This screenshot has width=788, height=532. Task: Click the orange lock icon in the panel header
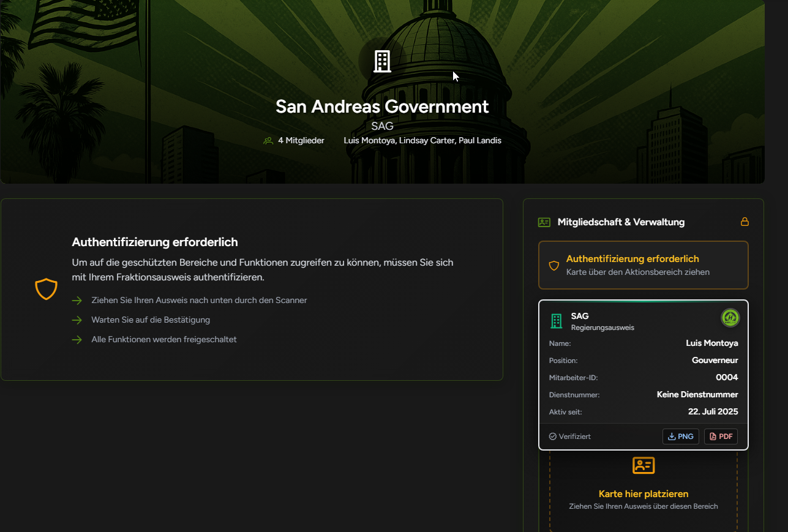tap(745, 222)
